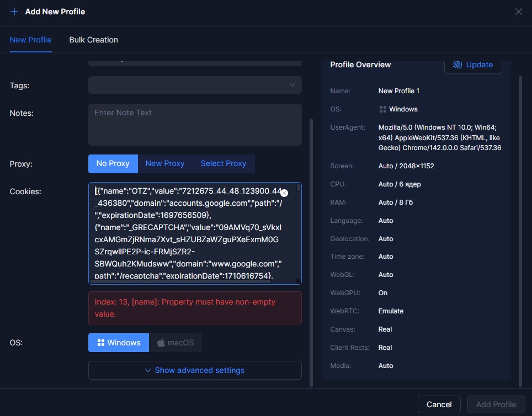532x416 pixels.
Task: Click the fingerprint icon in Update button
Action: pyautogui.click(x=457, y=65)
